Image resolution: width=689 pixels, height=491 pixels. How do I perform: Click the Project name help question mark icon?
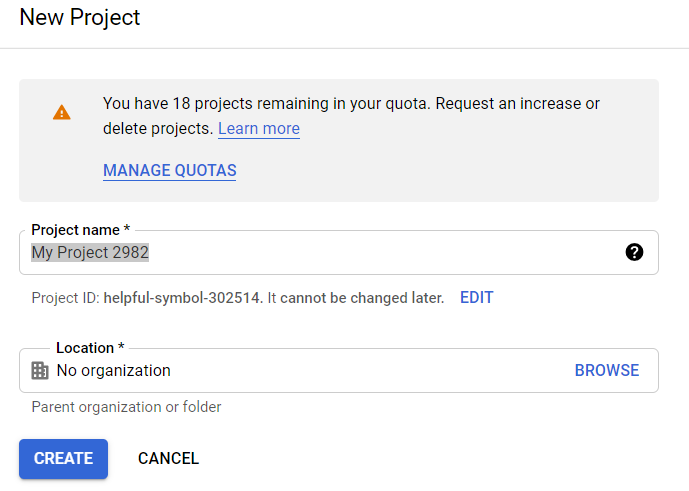point(634,252)
